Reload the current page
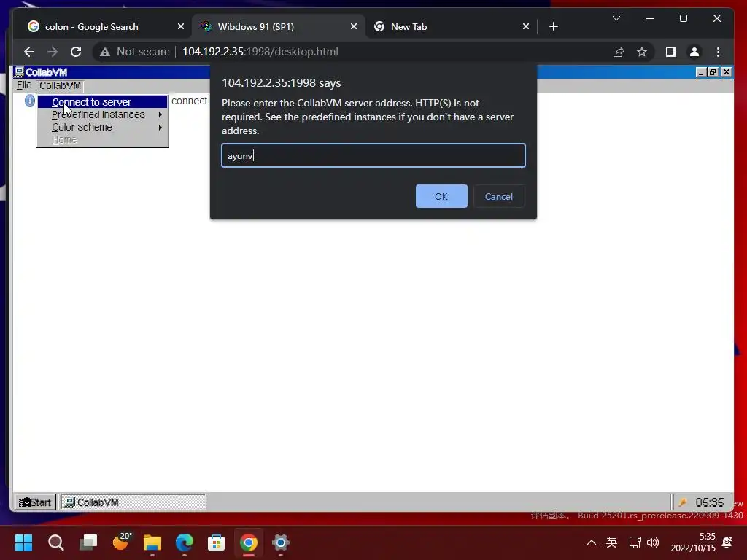Viewport: 747px width, 560px height. point(76,52)
